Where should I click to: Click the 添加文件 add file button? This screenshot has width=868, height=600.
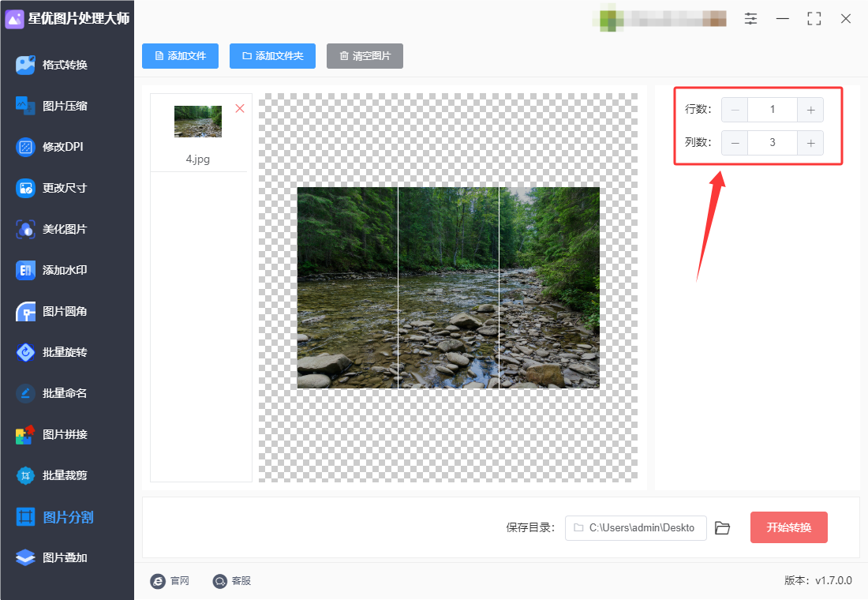[x=180, y=56]
